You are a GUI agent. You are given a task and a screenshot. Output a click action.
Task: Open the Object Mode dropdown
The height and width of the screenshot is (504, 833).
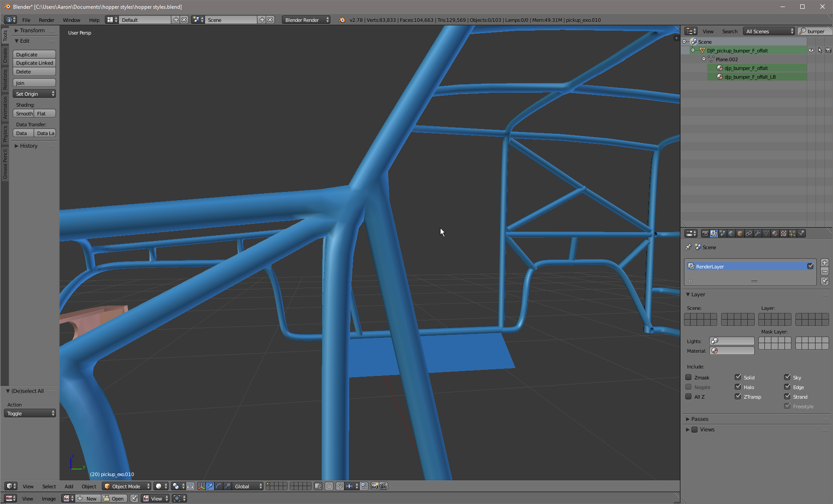pos(126,486)
